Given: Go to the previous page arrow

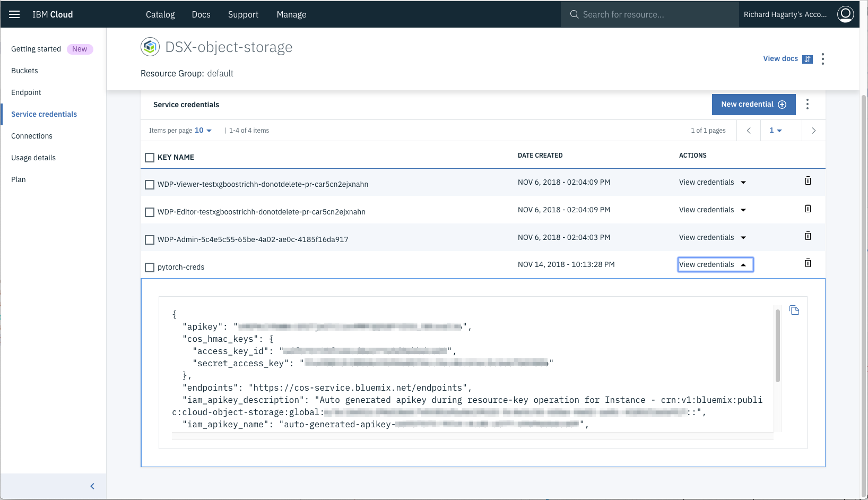Looking at the screenshot, I should 749,131.
